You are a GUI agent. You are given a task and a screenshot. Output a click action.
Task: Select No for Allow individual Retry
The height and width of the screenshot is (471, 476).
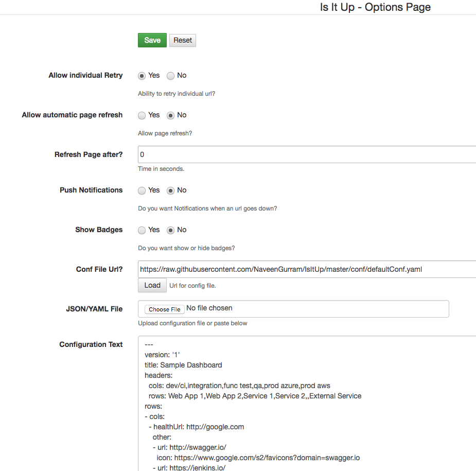click(x=171, y=76)
